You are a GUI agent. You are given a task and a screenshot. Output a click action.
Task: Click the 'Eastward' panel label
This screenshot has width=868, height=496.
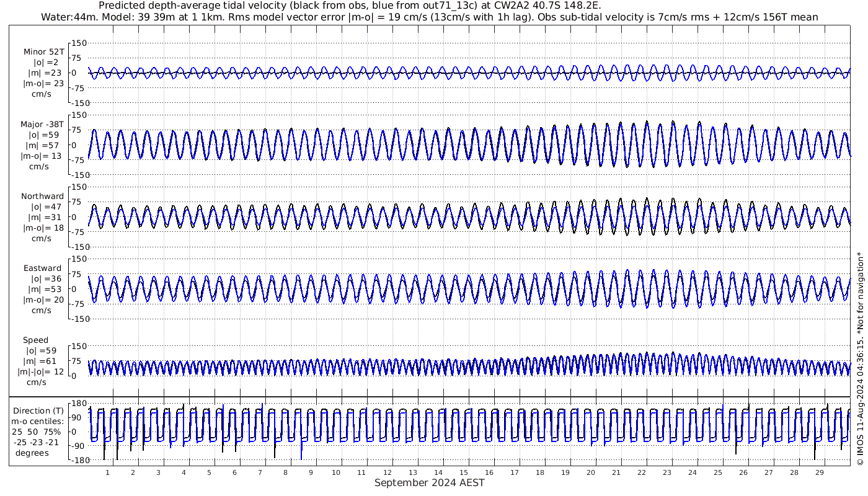(43, 268)
